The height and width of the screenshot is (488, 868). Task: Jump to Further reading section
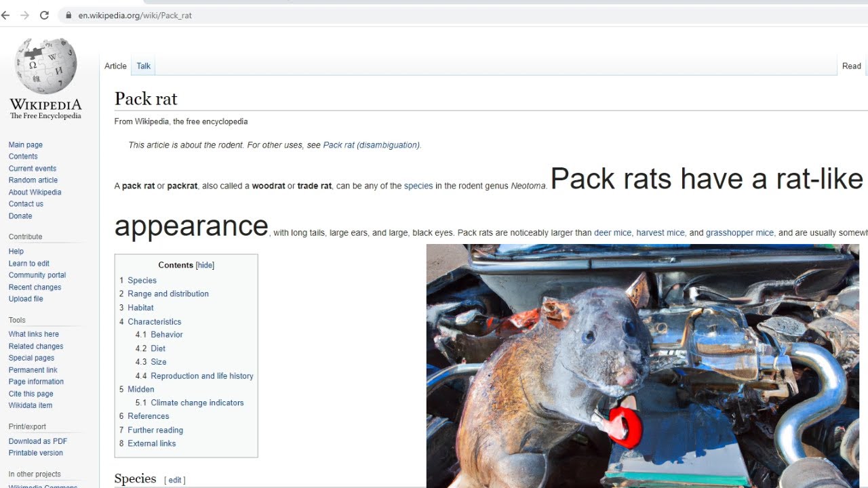coord(155,430)
